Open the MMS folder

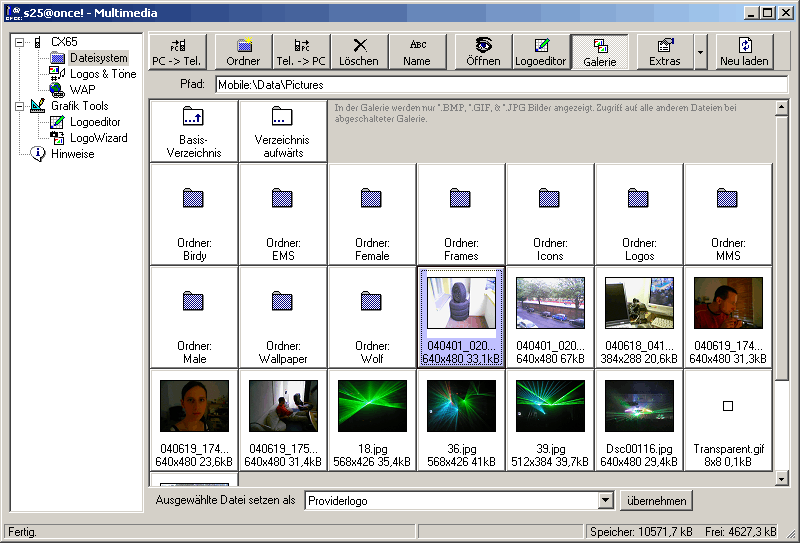click(x=728, y=214)
